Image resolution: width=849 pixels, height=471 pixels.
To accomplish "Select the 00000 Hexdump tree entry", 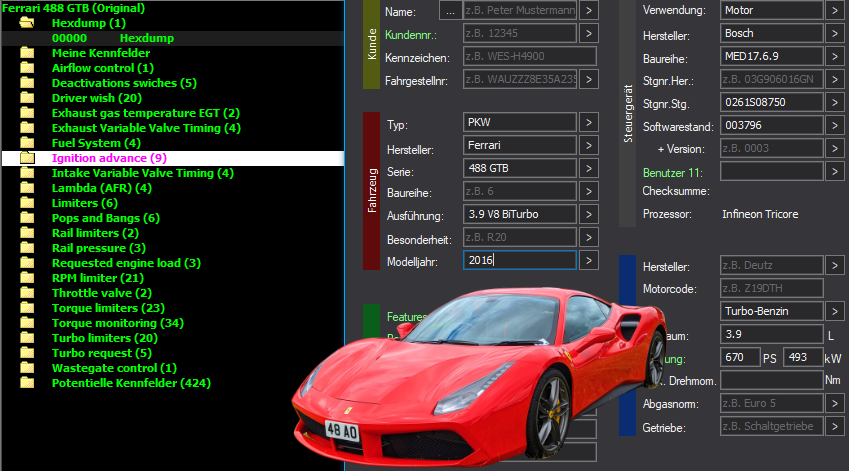I will (x=173, y=38).
